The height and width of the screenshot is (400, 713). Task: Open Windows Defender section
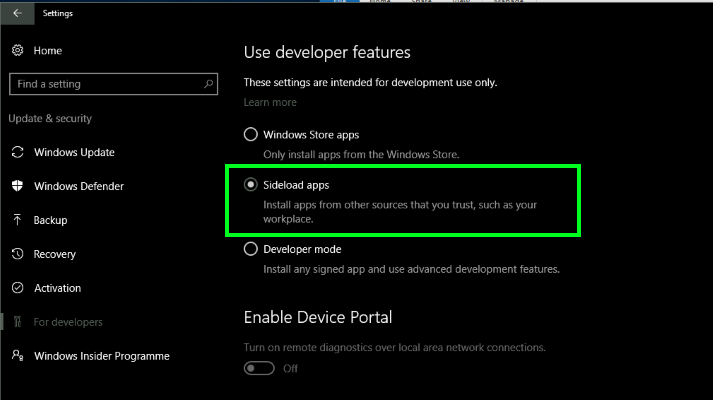[x=79, y=186]
